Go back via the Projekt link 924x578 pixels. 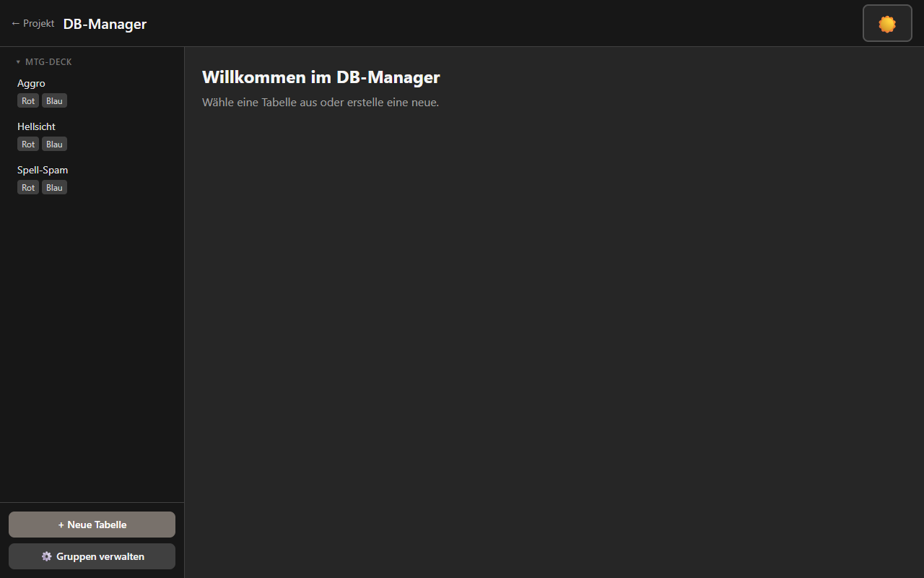tap(32, 23)
